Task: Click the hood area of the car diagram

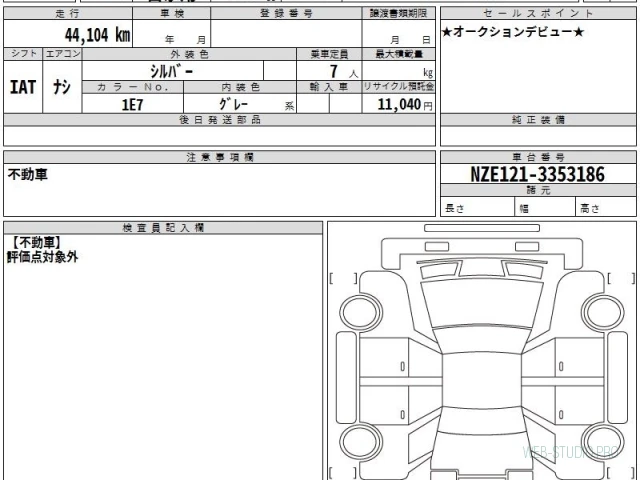Action: 482,304
